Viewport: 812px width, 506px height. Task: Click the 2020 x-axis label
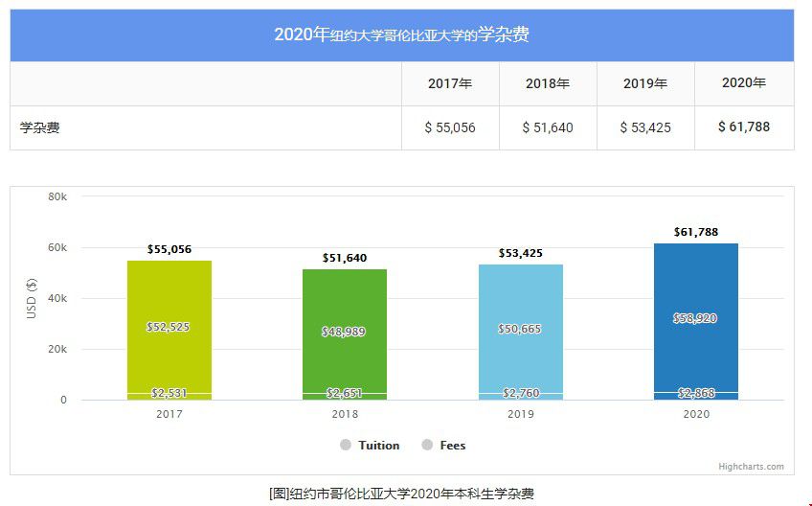(696, 414)
